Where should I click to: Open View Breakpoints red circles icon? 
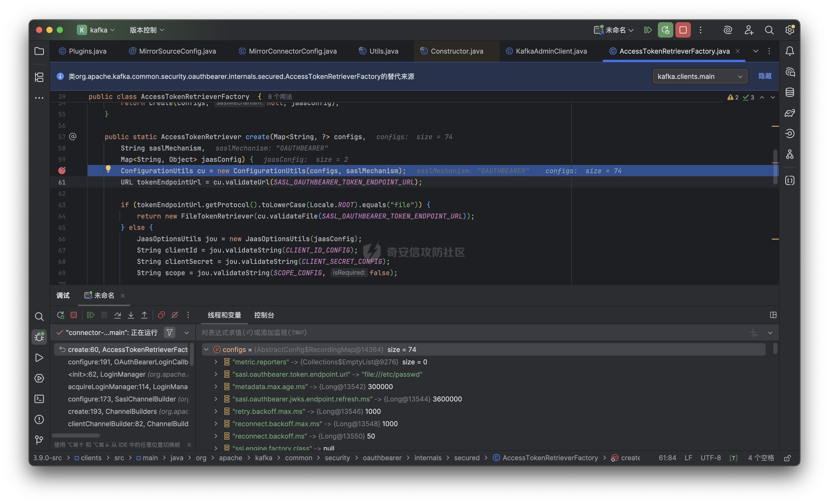161,315
